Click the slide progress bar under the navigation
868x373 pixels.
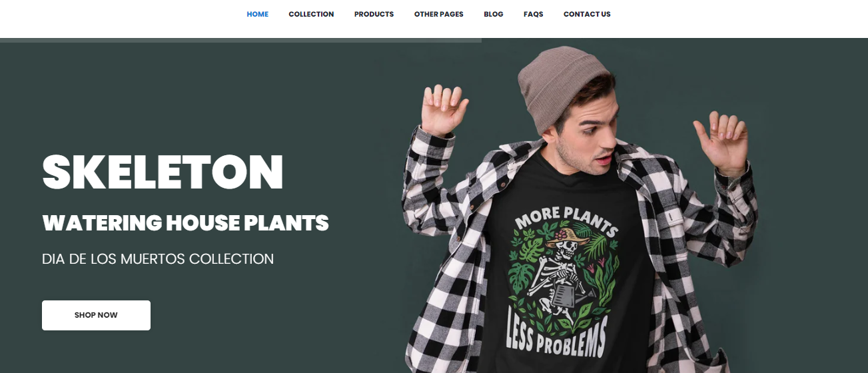click(x=240, y=40)
